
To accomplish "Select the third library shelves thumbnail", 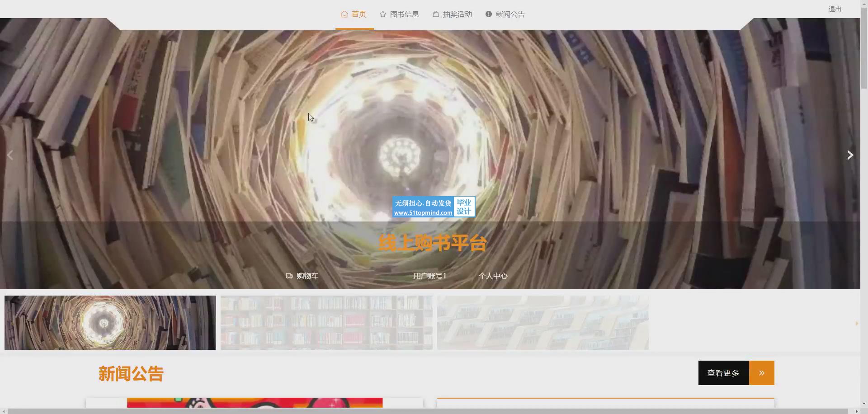I will (542, 323).
